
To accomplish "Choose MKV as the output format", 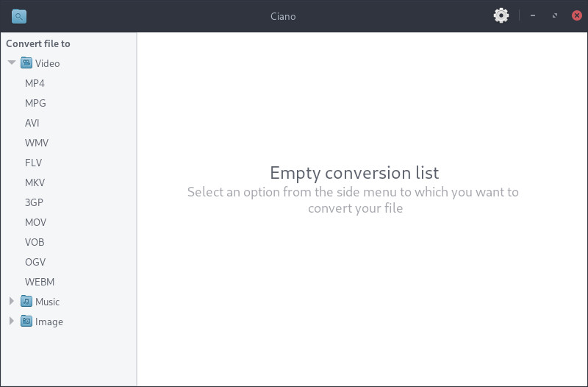I will tap(35, 182).
